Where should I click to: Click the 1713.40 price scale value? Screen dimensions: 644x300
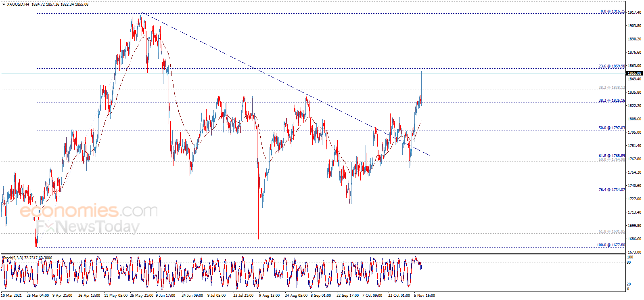634,212
